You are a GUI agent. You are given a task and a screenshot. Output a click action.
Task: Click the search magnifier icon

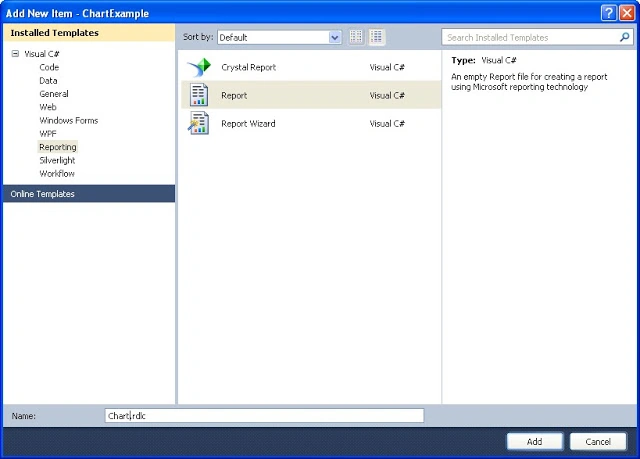coord(624,37)
